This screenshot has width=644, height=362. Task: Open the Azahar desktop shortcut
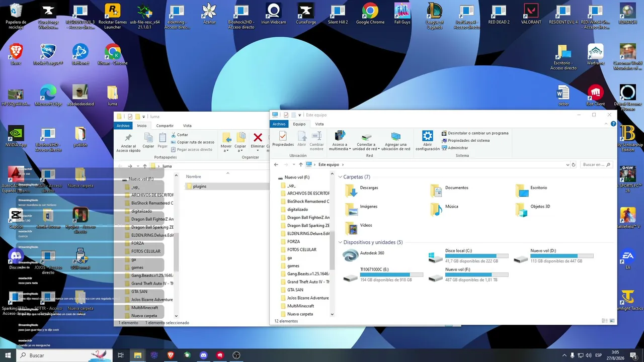209,14
